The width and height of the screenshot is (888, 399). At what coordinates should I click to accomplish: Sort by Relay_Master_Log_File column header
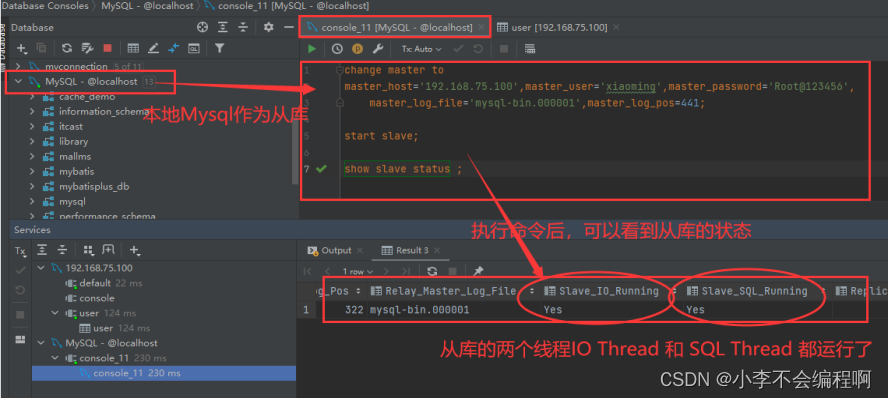pos(451,291)
